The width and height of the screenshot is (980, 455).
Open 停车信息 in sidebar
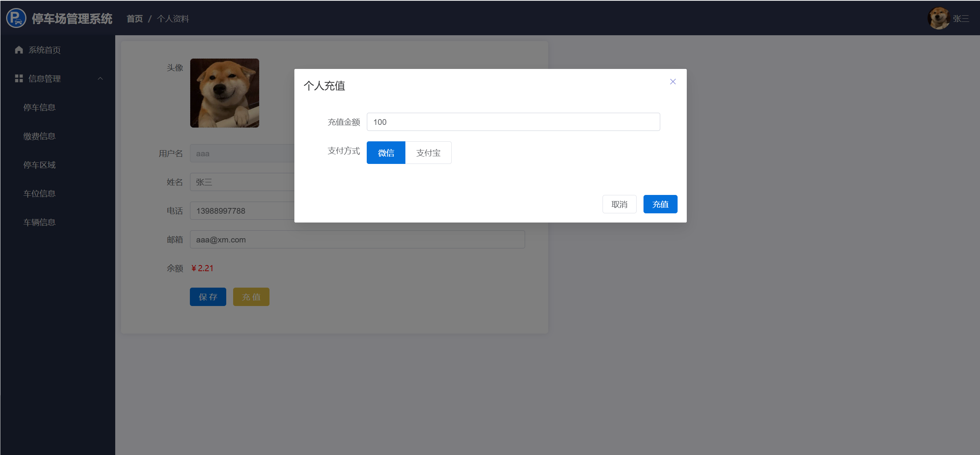(x=39, y=107)
